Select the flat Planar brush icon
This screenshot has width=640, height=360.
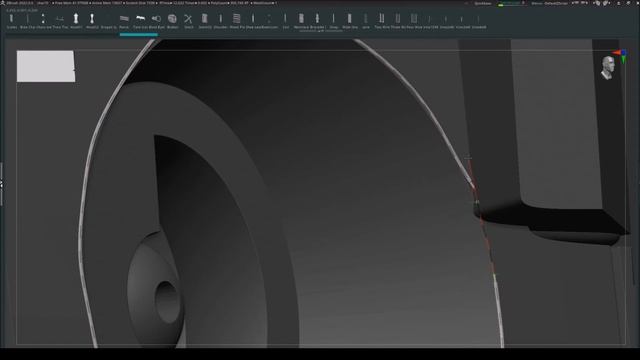[124, 19]
